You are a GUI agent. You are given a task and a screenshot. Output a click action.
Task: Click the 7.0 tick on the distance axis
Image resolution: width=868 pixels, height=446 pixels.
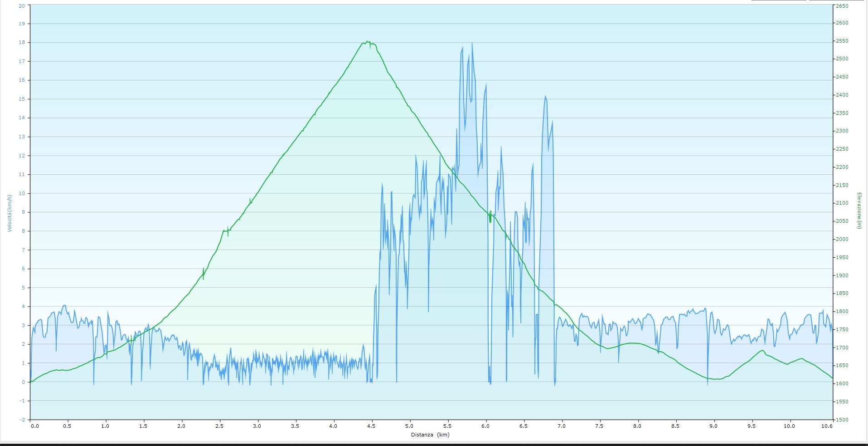click(x=561, y=426)
